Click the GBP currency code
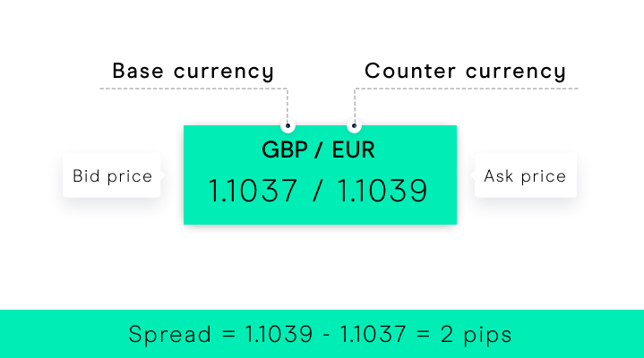The image size is (644, 358). [x=285, y=149]
